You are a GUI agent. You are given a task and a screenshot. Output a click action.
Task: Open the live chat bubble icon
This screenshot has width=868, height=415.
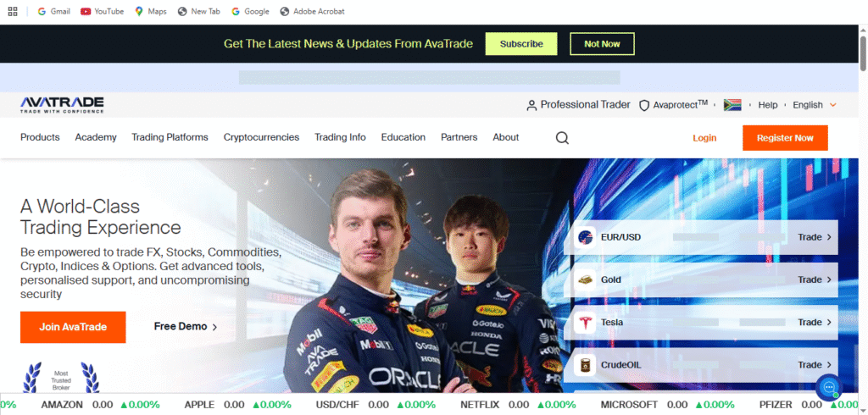click(x=829, y=387)
